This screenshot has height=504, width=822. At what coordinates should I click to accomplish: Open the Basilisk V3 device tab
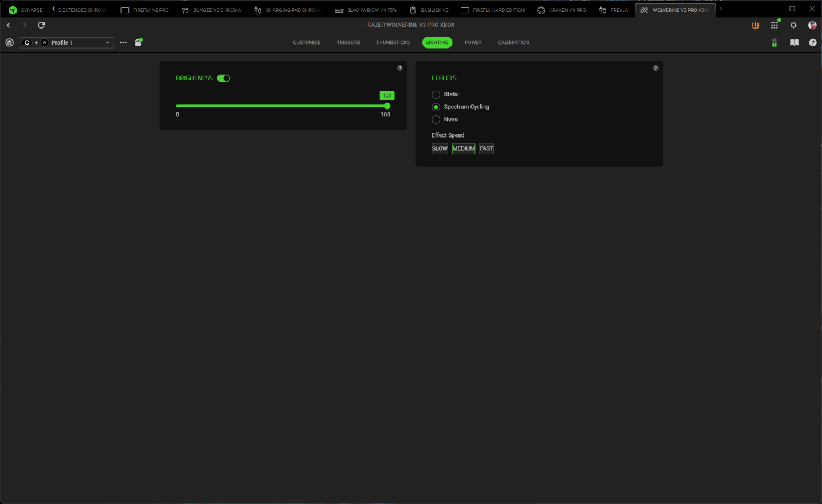click(429, 10)
